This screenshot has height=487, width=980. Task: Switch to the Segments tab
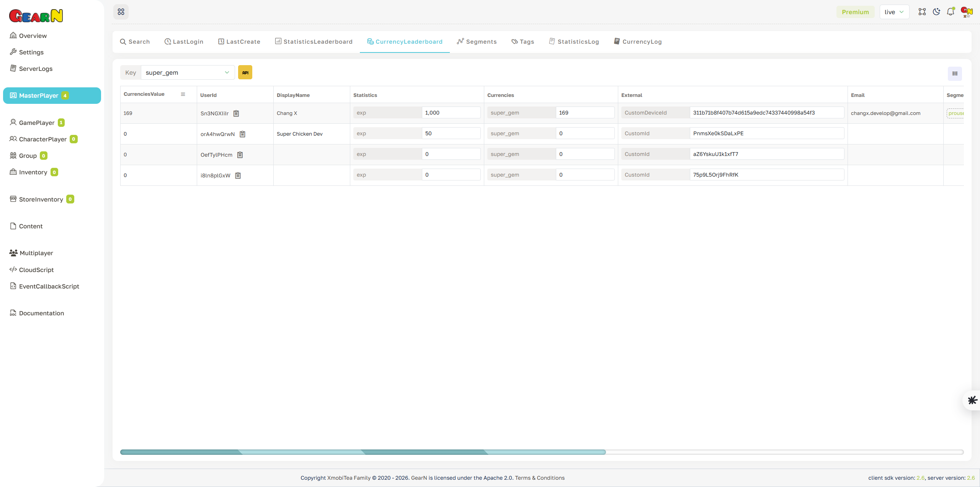coord(477,41)
